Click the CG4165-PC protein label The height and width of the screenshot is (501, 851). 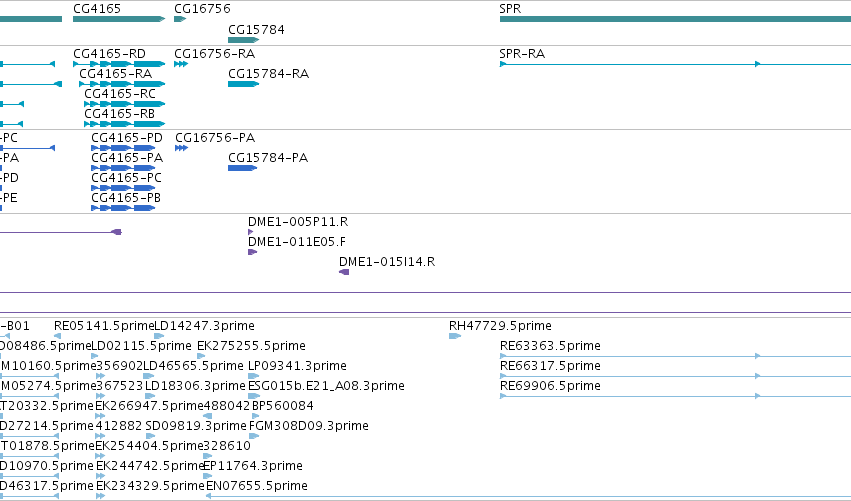coord(126,177)
